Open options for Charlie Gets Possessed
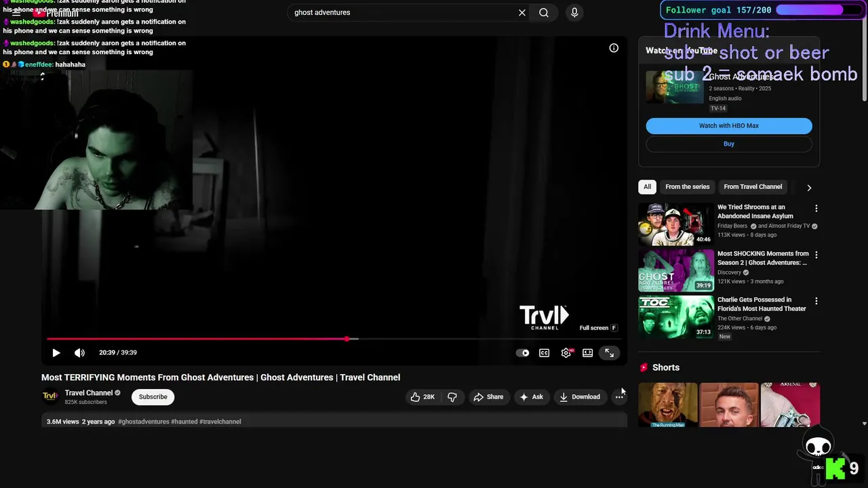 [x=816, y=301]
